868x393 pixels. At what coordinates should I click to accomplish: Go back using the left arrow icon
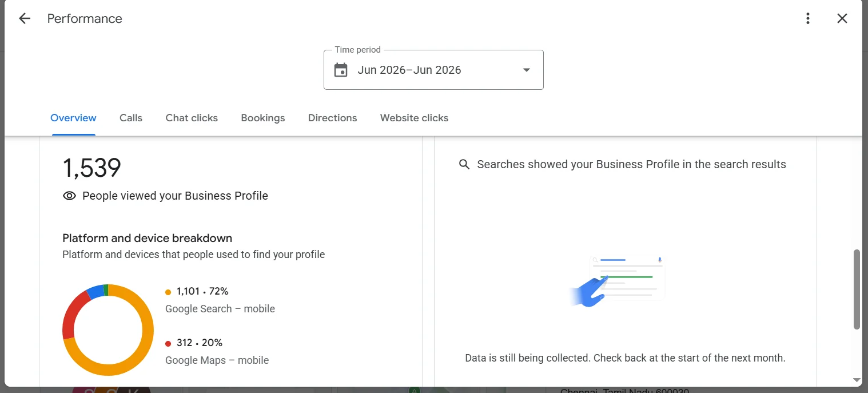25,18
